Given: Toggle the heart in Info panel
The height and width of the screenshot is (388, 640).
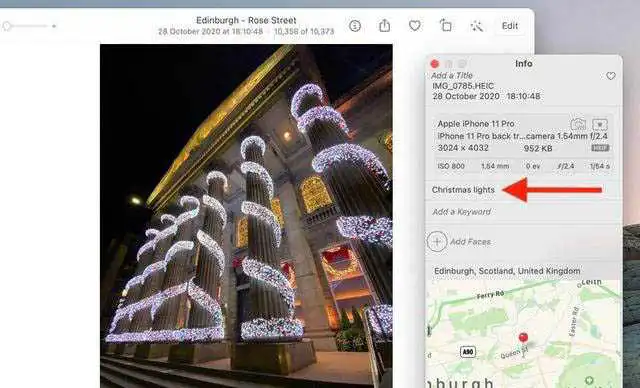Looking at the screenshot, I should point(611,76).
